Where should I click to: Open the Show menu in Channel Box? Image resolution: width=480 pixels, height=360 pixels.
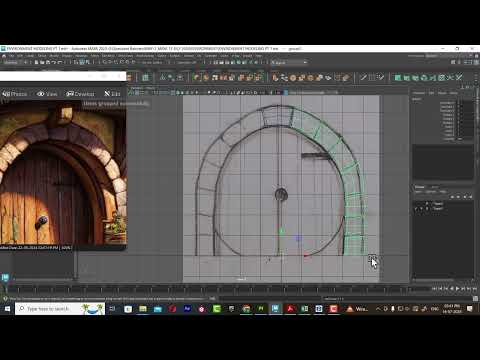point(454,93)
